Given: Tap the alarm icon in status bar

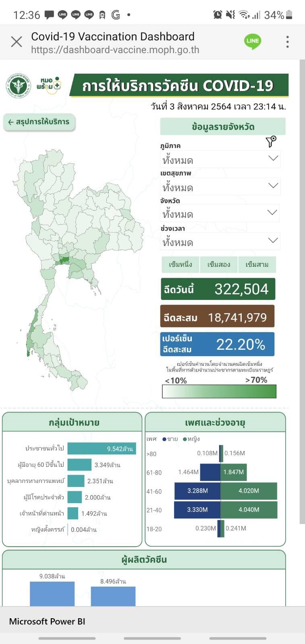Looking at the screenshot, I should tap(218, 15).
